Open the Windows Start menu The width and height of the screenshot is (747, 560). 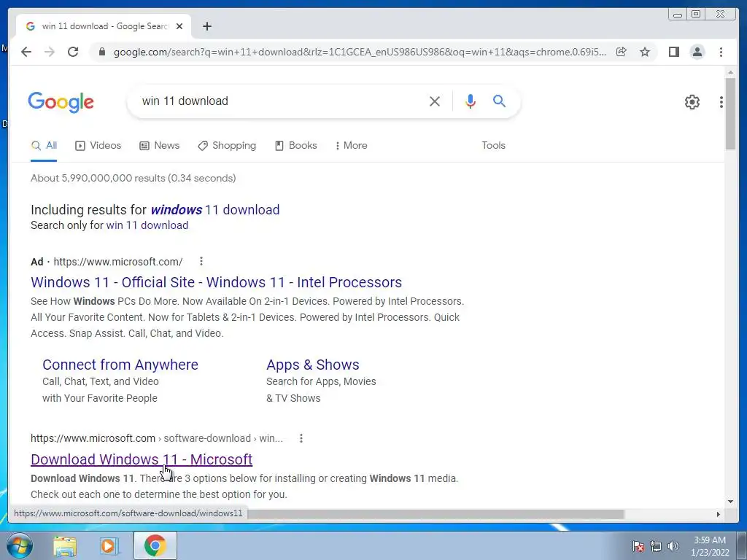click(20, 545)
